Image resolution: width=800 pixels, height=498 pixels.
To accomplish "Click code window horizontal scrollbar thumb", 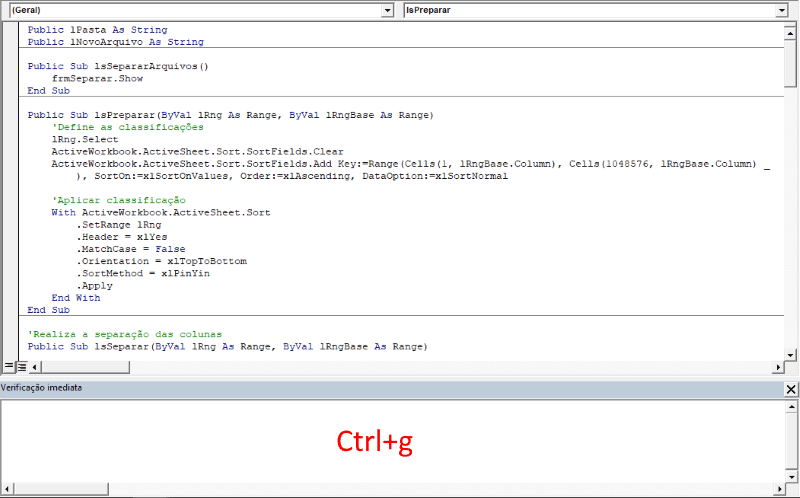I will 85,367.
